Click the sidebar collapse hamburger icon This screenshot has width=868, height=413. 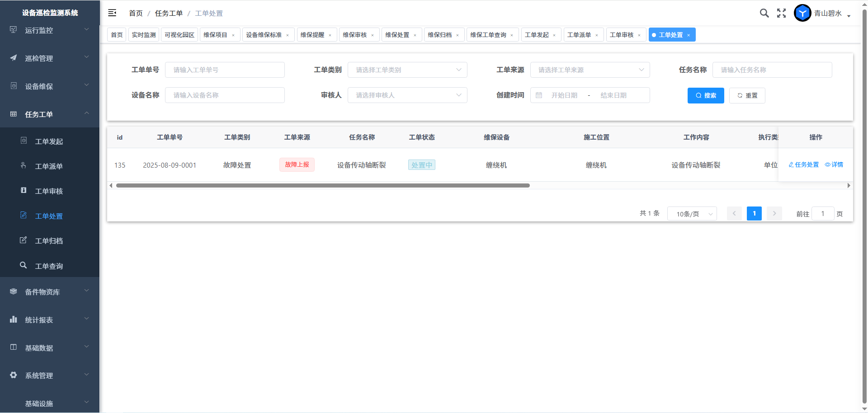coord(112,13)
